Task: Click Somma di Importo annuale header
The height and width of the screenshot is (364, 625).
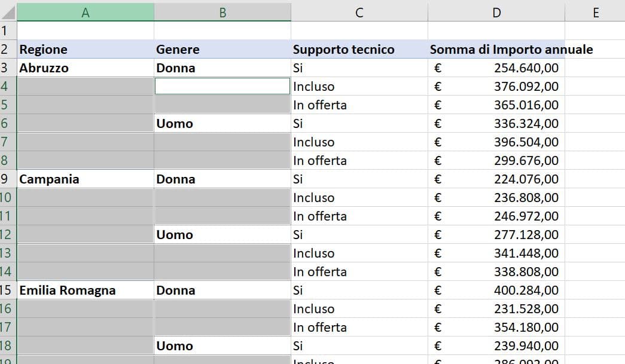Action: 496,49
